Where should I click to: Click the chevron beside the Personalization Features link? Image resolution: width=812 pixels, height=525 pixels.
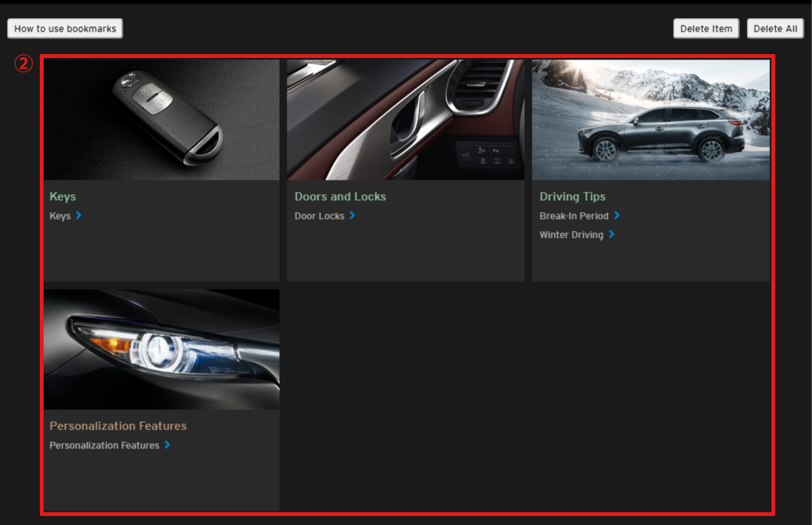(x=167, y=445)
